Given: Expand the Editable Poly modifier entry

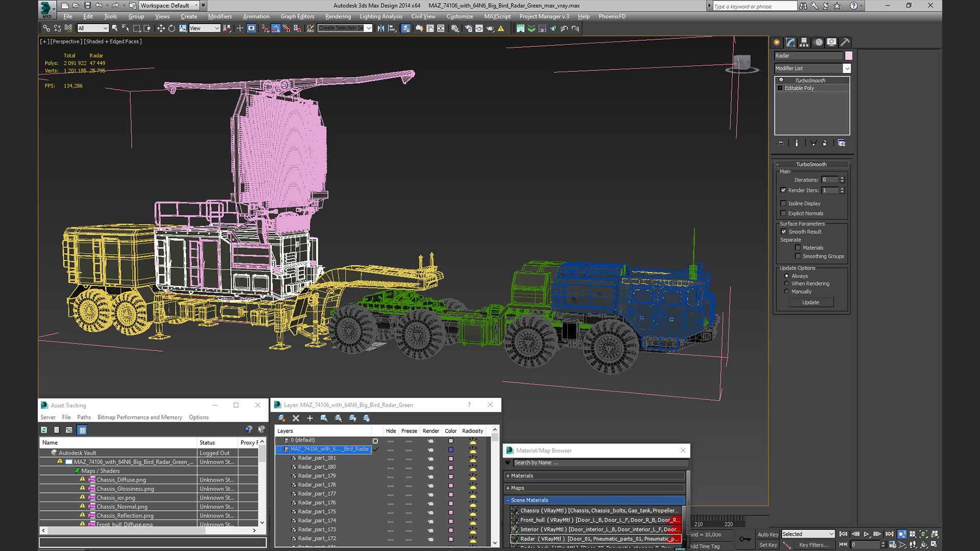Looking at the screenshot, I should tap(780, 88).
